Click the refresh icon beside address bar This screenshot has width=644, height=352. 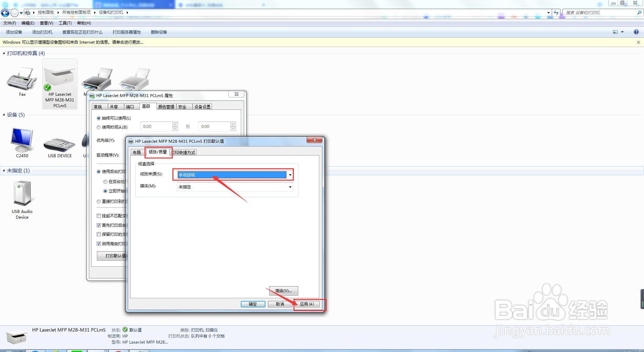pos(556,13)
